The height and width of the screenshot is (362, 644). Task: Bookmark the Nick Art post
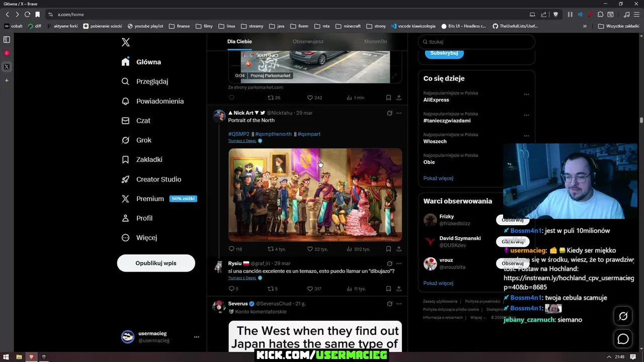click(388, 249)
